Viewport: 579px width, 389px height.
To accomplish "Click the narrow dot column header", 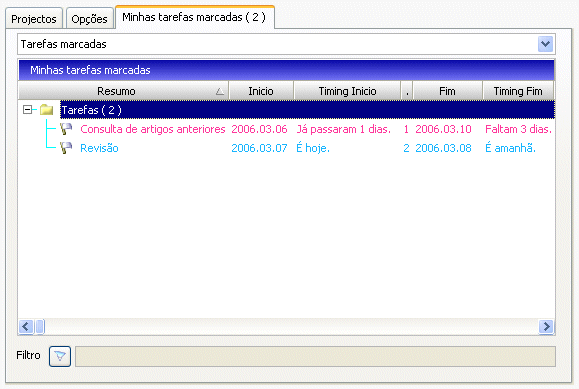I will point(407,91).
